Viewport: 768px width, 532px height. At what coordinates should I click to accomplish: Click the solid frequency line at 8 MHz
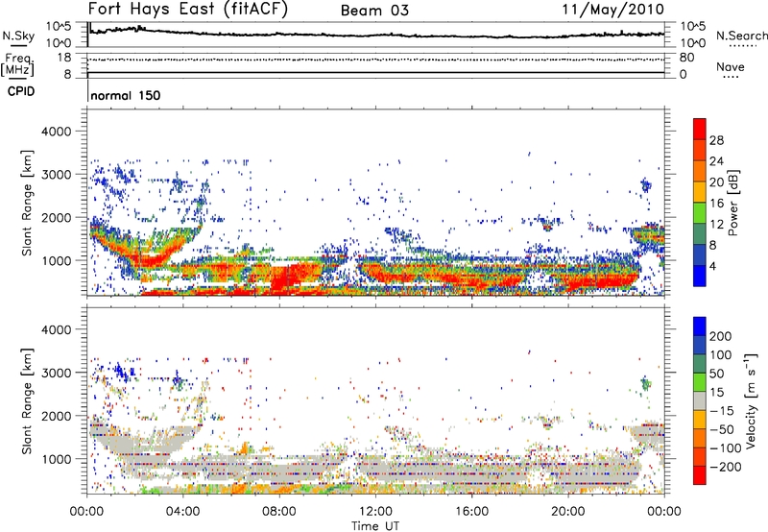click(375, 73)
